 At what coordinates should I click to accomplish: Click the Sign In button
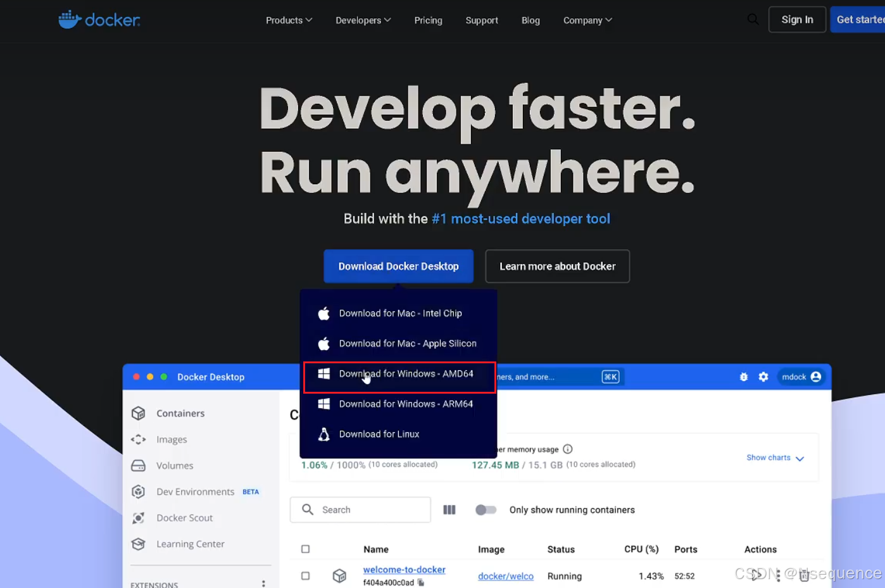[797, 20]
